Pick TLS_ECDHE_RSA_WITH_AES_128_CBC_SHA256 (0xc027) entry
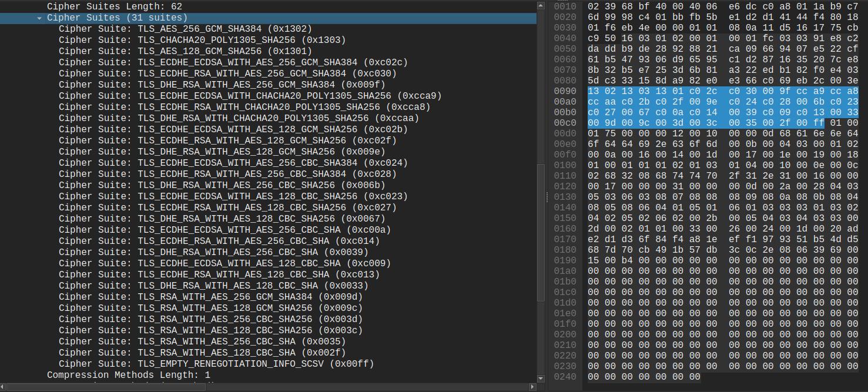The width and height of the screenshot is (868, 392). click(268, 207)
